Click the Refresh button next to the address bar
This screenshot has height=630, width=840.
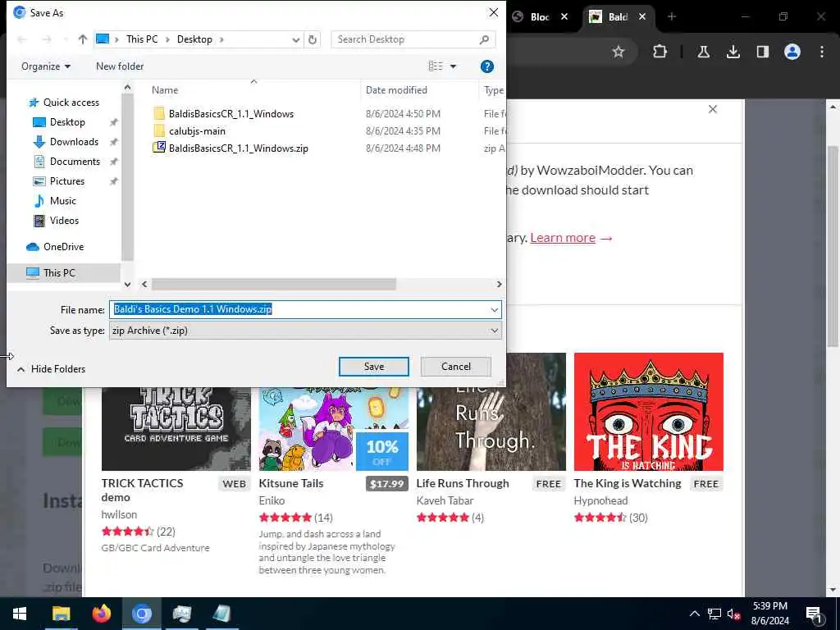(313, 39)
